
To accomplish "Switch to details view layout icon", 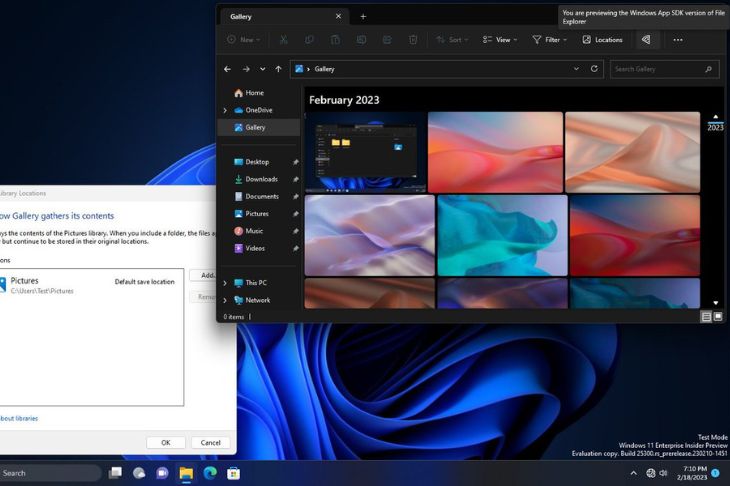I will 706,316.
